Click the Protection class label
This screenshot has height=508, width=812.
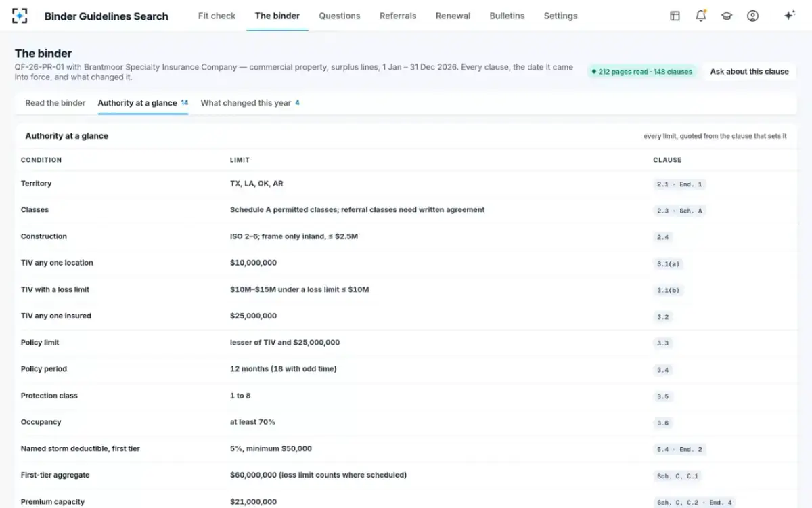49,396
